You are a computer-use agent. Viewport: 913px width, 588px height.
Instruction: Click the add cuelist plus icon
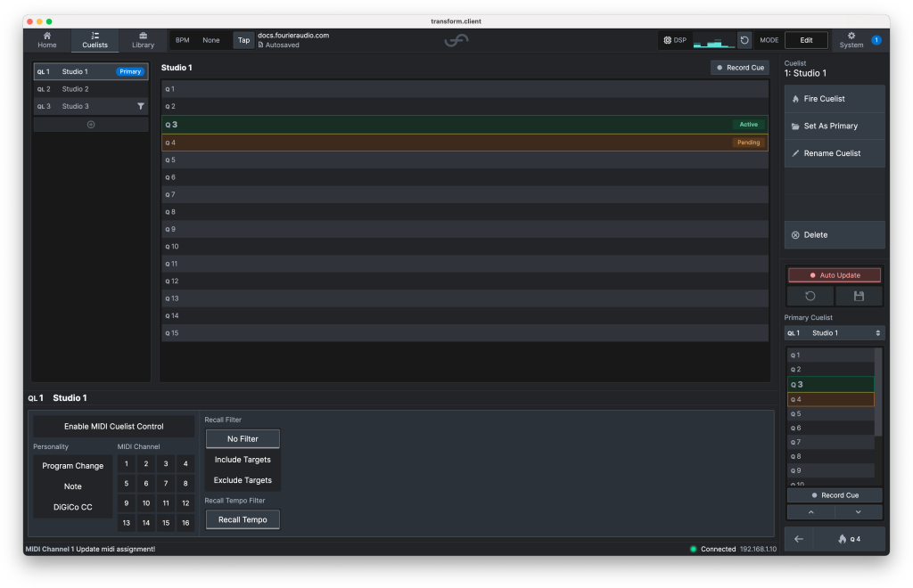tap(91, 125)
